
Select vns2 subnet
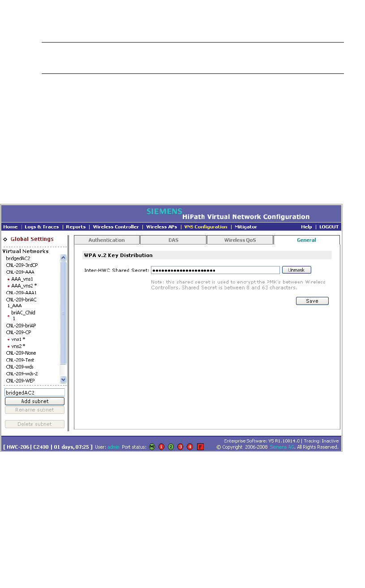click(x=18, y=346)
